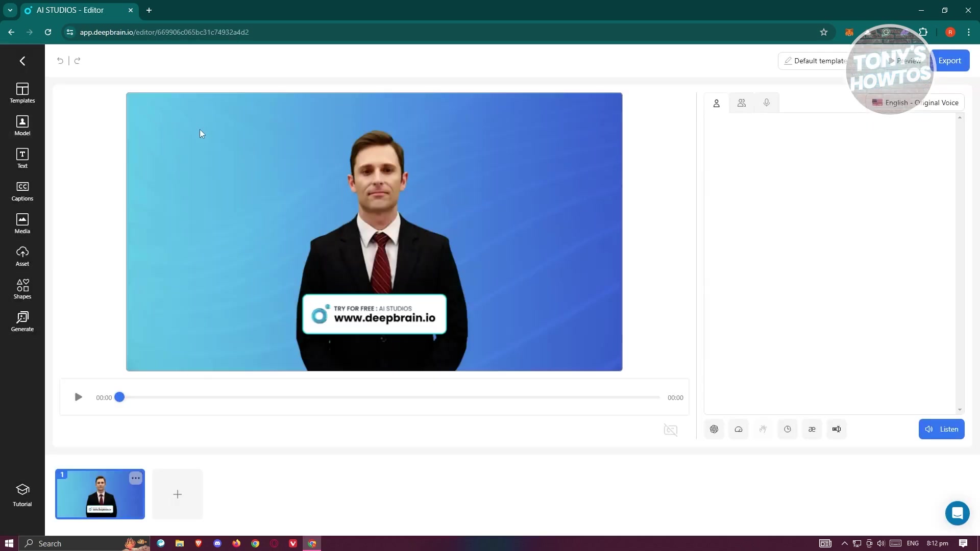Switch to the single-person script tab
980x551 pixels.
point(717,103)
